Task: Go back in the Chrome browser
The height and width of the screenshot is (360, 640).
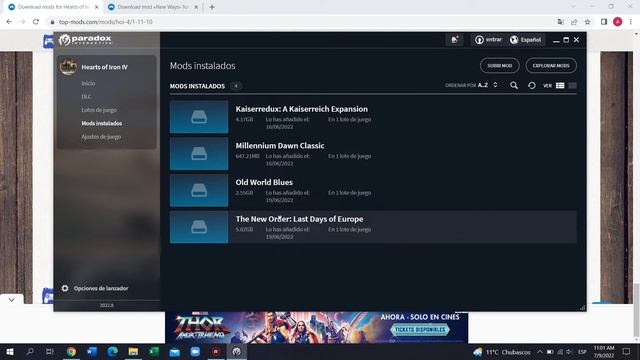Action: click(x=9, y=22)
